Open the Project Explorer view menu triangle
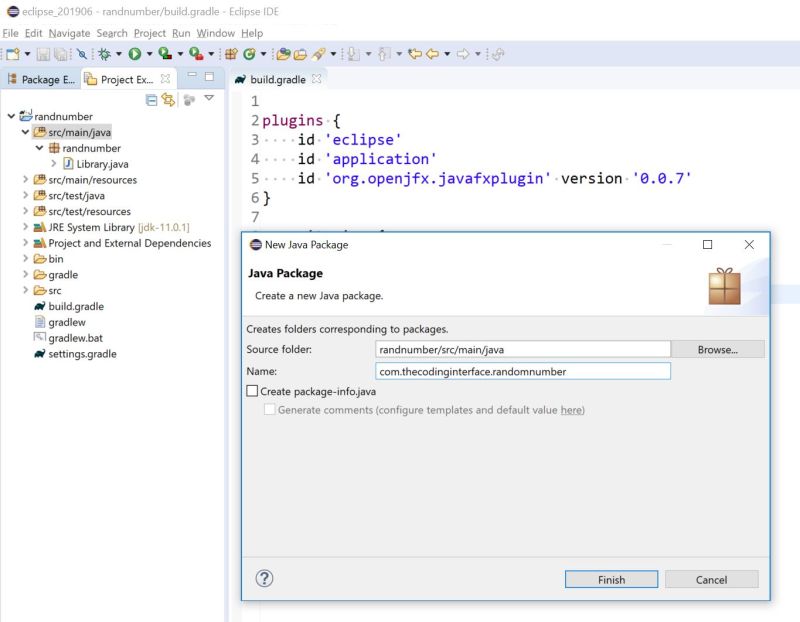This screenshot has height=622, width=800. (x=209, y=97)
